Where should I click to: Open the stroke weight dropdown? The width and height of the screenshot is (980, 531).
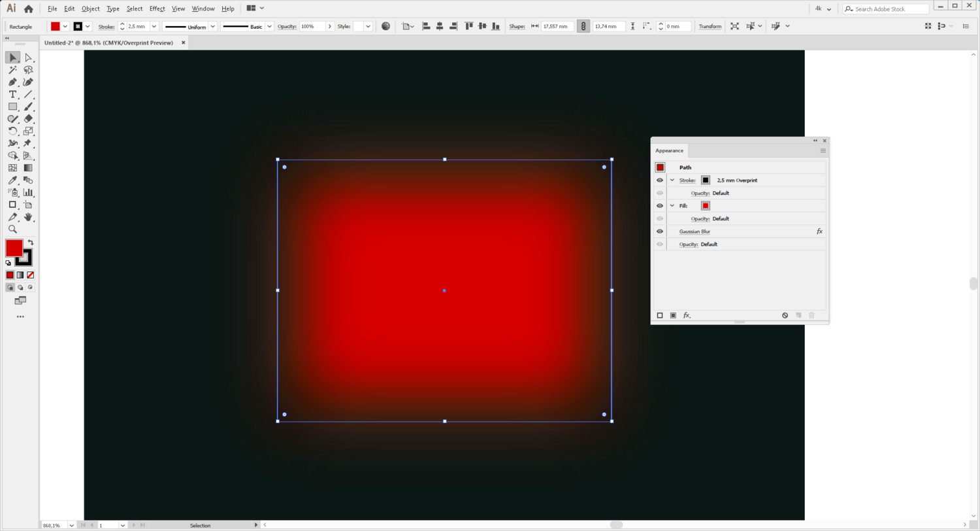pyautogui.click(x=154, y=27)
